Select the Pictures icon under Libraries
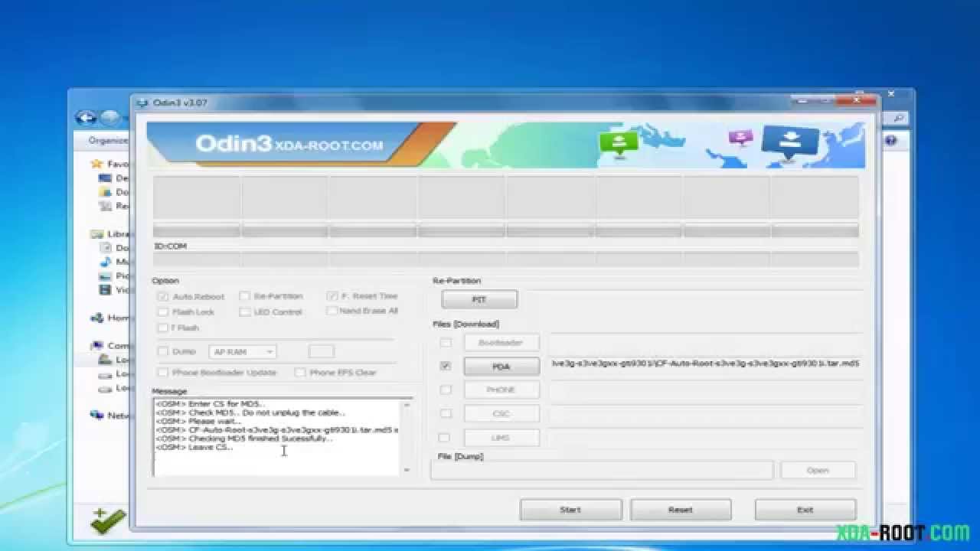 [x=106, y=275]
